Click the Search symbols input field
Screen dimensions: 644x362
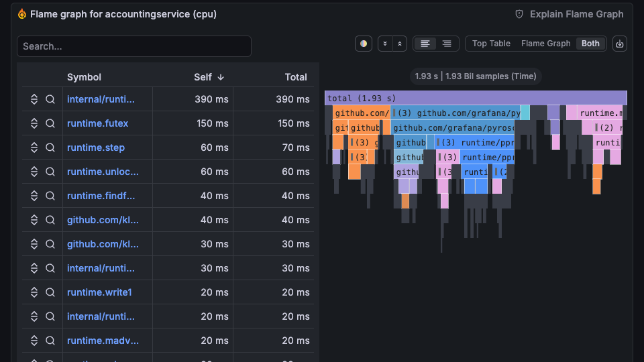[x=134, y=46]
